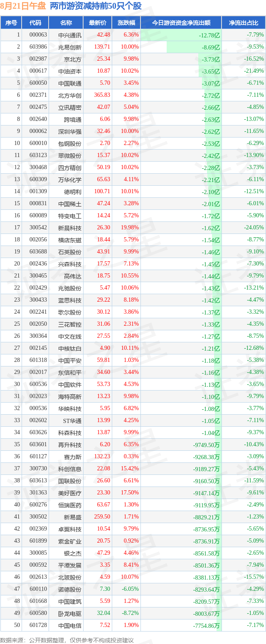
Task: Click stock name 恒瑞医药
Action: [70, 505]
